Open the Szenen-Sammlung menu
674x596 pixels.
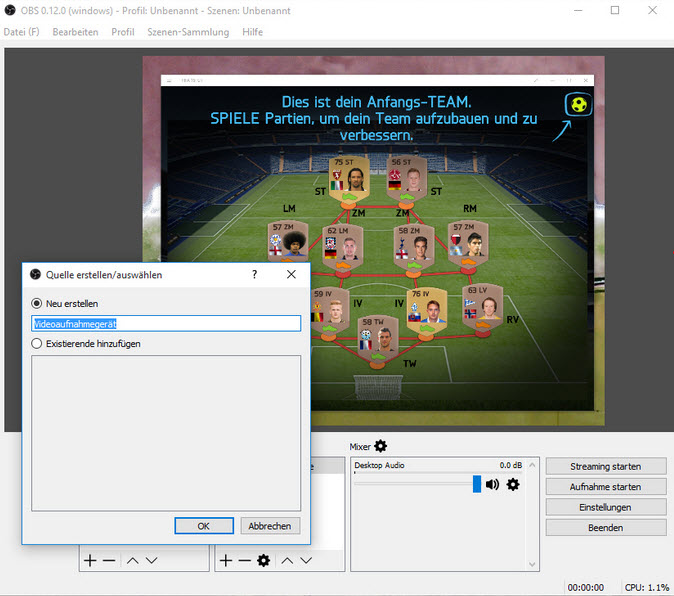(188, 32)
